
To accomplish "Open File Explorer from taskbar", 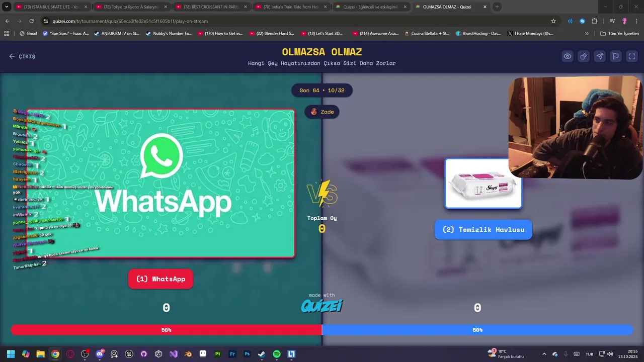I will click(x=40, y=354).
